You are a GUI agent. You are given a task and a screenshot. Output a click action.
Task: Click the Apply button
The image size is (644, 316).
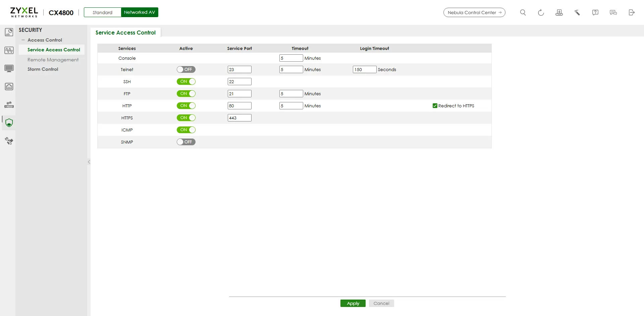pos(353,303)
